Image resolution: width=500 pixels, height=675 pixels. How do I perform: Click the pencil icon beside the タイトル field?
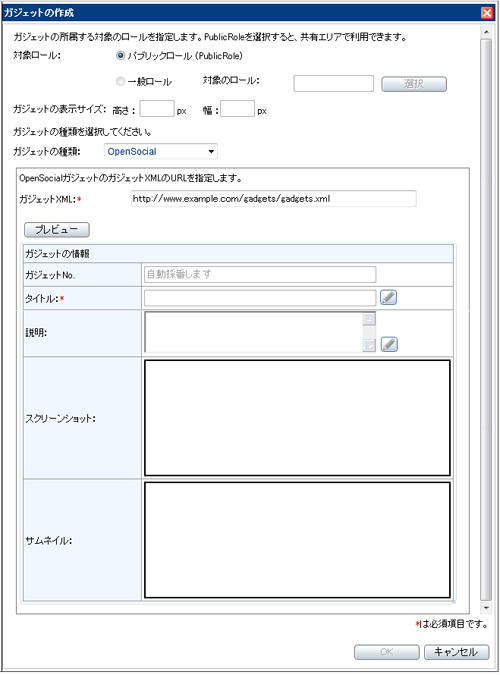[x=388, y=297]
